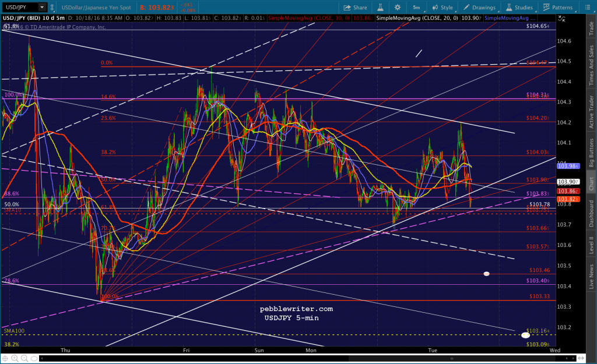The width and height of the screenshot is (597, 364).
Task: Open the Drawings menu
Action: pyautogui.click(x=479, y=8)
